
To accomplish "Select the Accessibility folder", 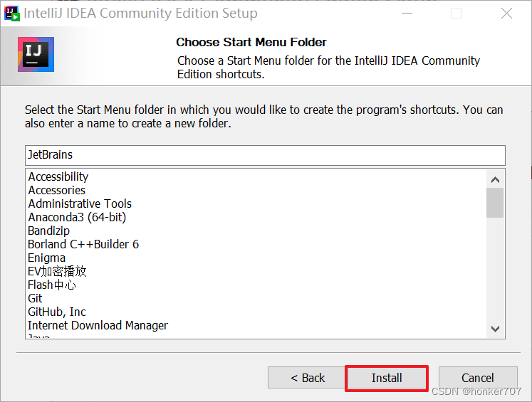I will click(58, 176).
